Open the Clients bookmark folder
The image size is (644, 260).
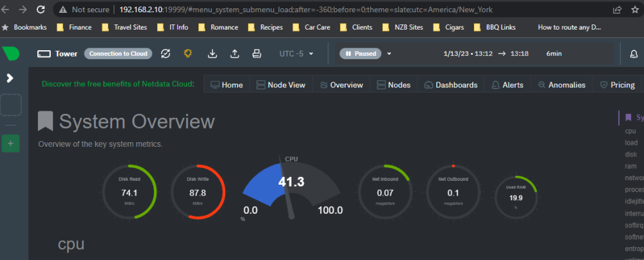(356, 28)
